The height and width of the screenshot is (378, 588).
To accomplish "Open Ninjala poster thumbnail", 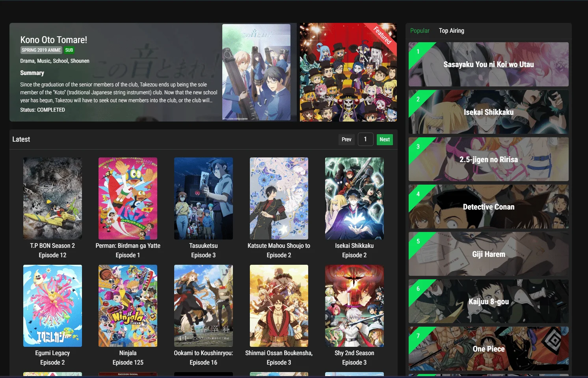I will 128,306.
